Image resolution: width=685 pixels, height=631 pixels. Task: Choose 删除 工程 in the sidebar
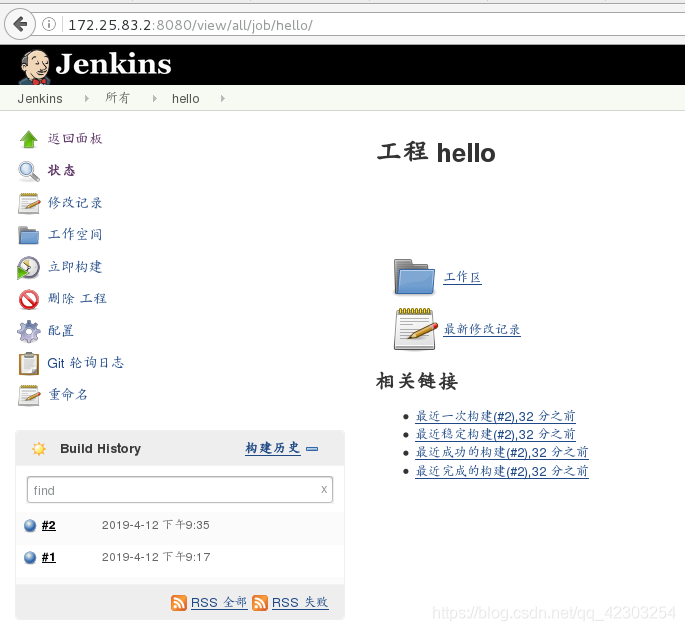click(77, 299)
